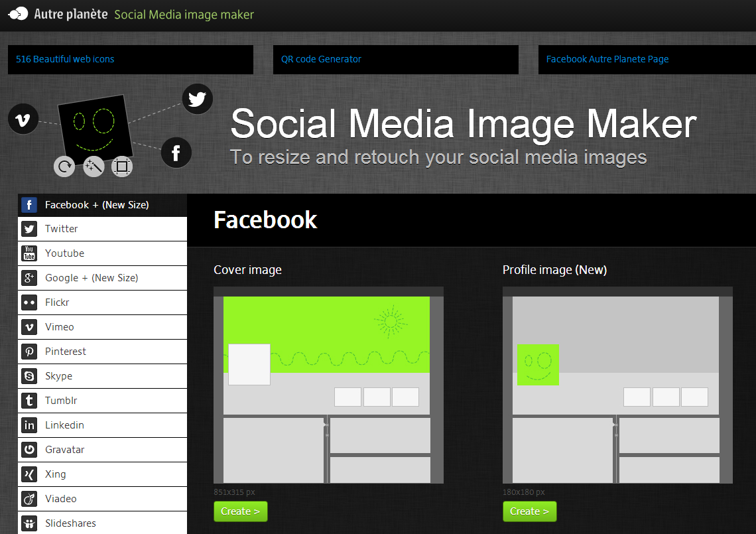Select Facebook + (New Size) menu item
Viewport: 756px width, 534px height.
pos(102,205)
